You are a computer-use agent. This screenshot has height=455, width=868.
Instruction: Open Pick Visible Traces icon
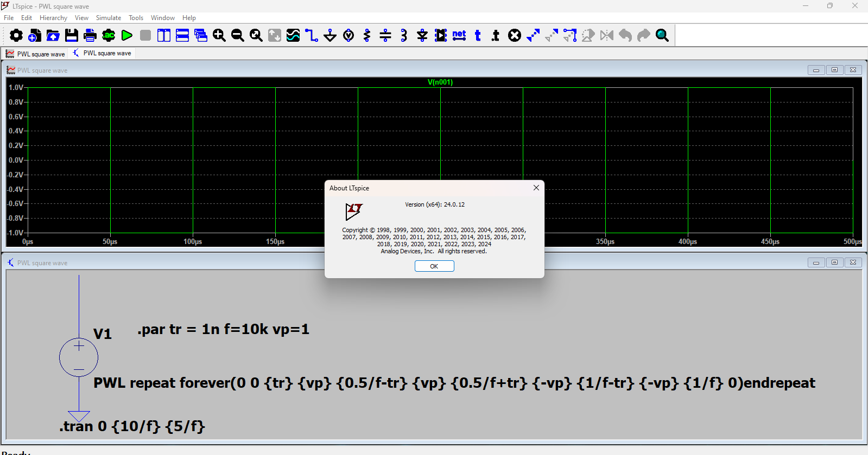293,35
